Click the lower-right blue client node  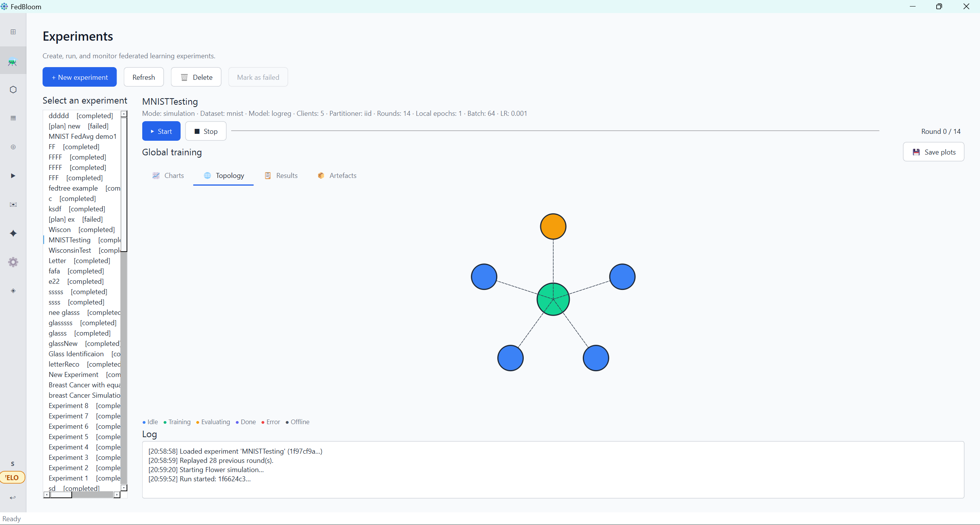click(596, 358)
